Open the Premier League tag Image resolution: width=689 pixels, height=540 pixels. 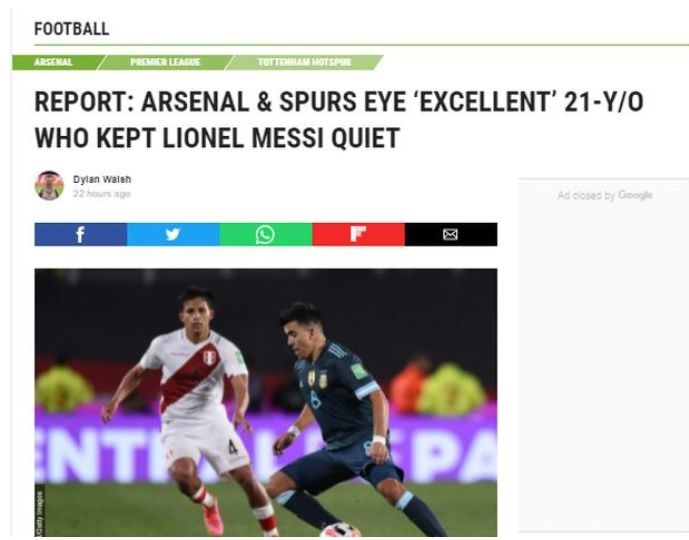tap(165, 62)
